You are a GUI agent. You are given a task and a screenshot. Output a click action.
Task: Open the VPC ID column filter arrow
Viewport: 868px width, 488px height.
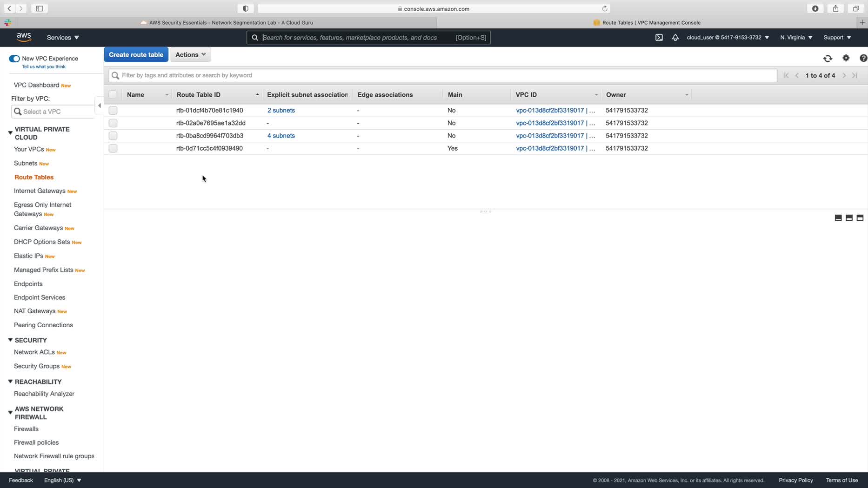pos(596,95)
